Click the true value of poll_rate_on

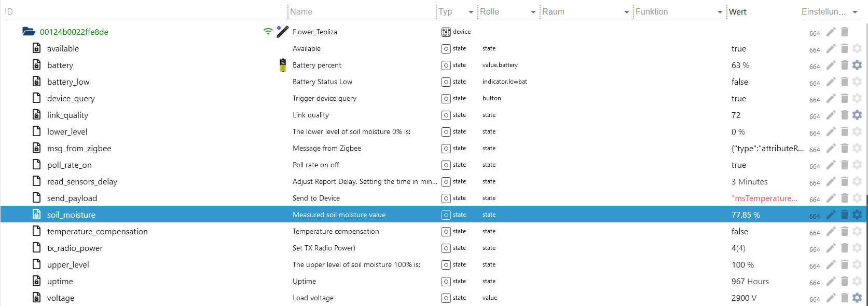click(x=739, y=165)
